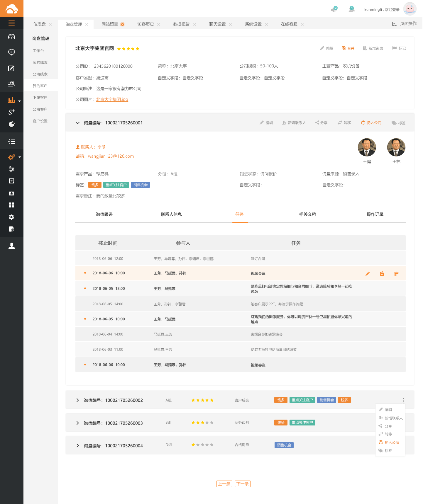
Task: Expand the gears sidebar dropdown arrow
Action: [x=20, y=157]
